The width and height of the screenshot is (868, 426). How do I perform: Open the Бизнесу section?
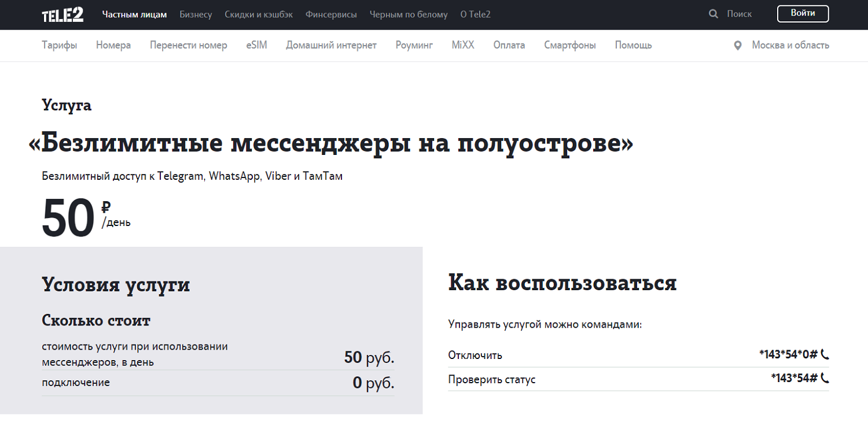click(196, 14)
